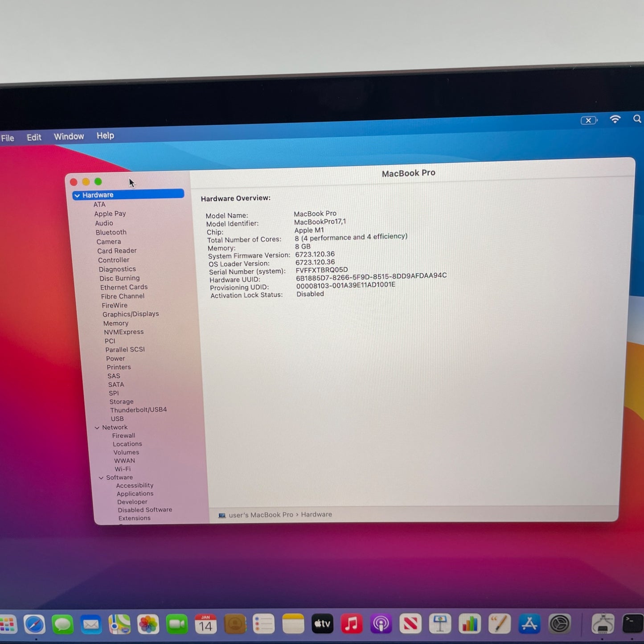Screen dimensions: 644x644
Task: Open Terminal from the dock
Action: pyautogui.click(x=632, y=623)
